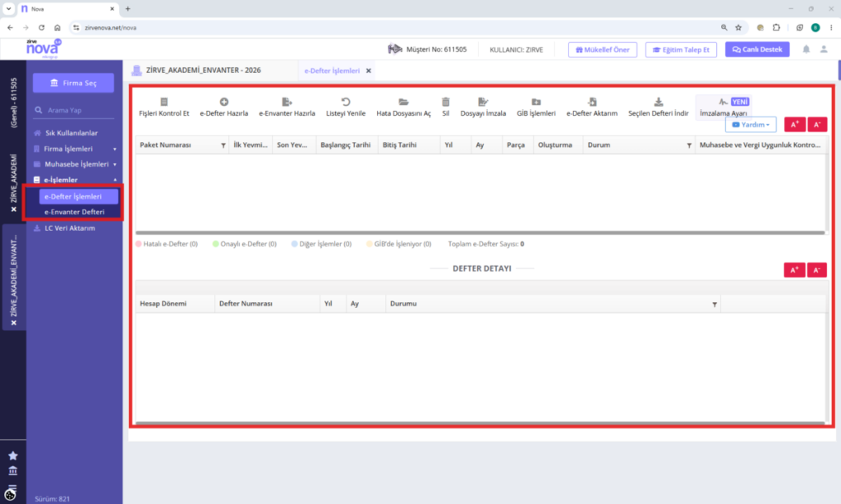841x504 pixels.
Task: Increase font size in Defter Detayı (A+)
Action: coord(794,270)
